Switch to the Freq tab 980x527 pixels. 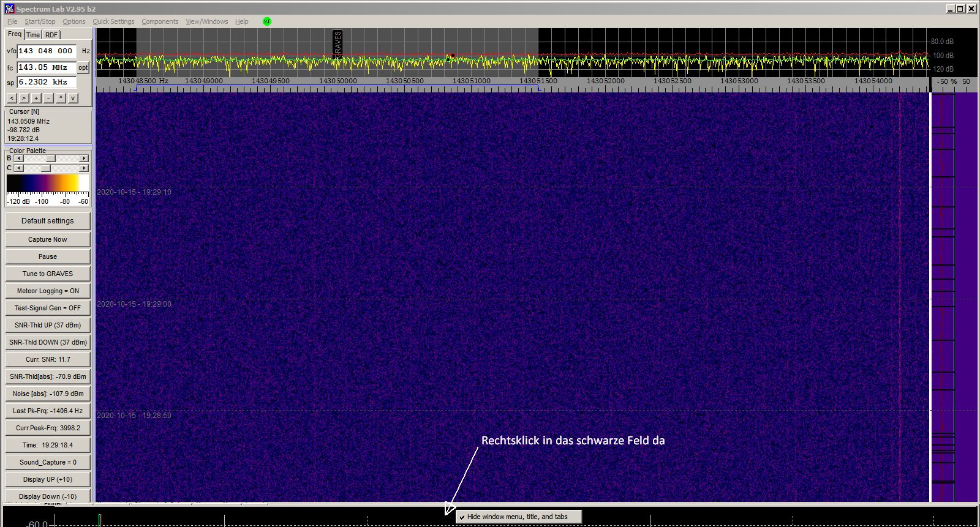(x=15, y=34)
